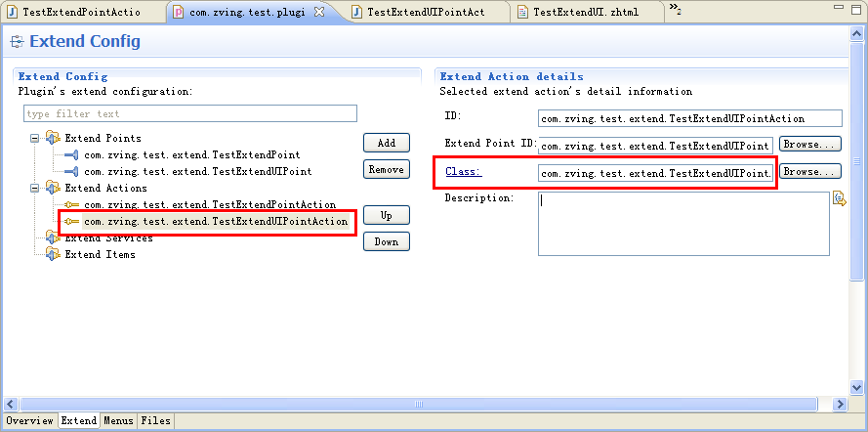Click the TestExtendPoint item icon
The image size is (868, 432).
(x=71, y=154)
